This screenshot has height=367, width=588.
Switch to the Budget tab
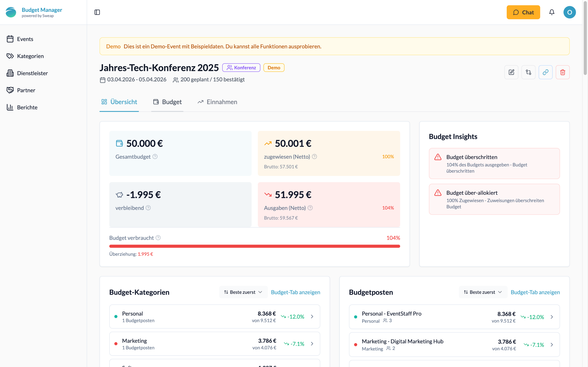click(167, 102)
